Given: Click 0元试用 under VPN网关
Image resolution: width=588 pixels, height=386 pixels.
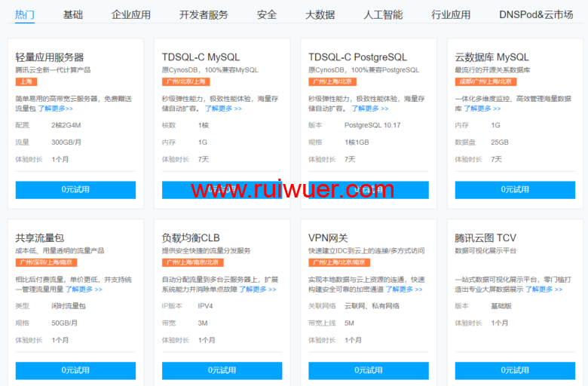Looking at the screenshot, I should pyautogui.click(x=369, y=370).
